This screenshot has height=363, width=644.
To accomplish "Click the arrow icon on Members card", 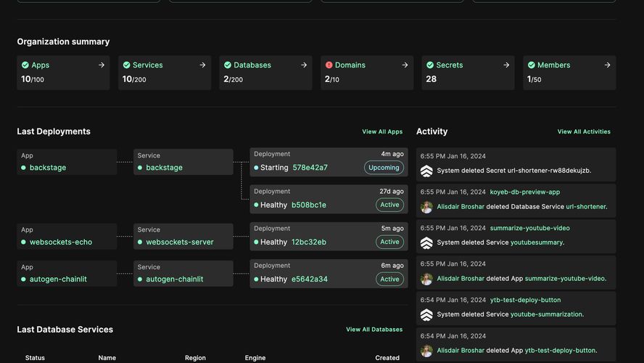I will 607,65.
